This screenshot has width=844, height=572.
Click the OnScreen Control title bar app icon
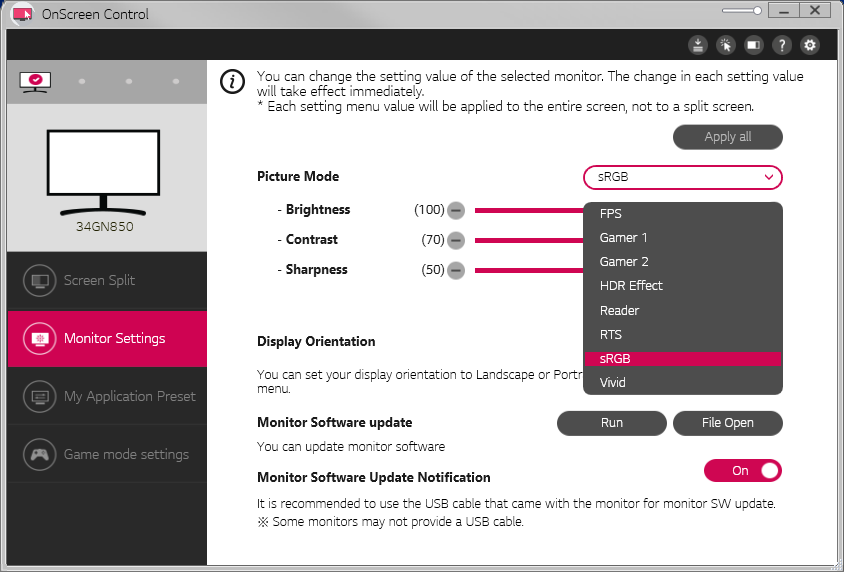tap(22, 13)
